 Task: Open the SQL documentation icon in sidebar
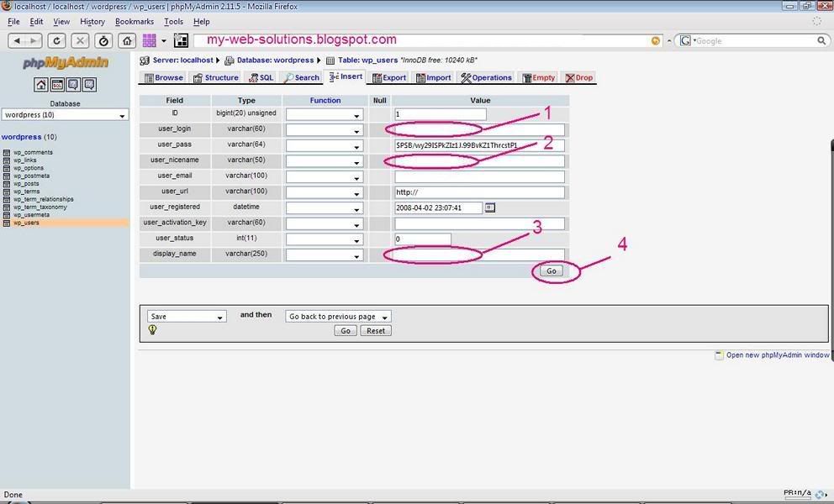point(89,85)
